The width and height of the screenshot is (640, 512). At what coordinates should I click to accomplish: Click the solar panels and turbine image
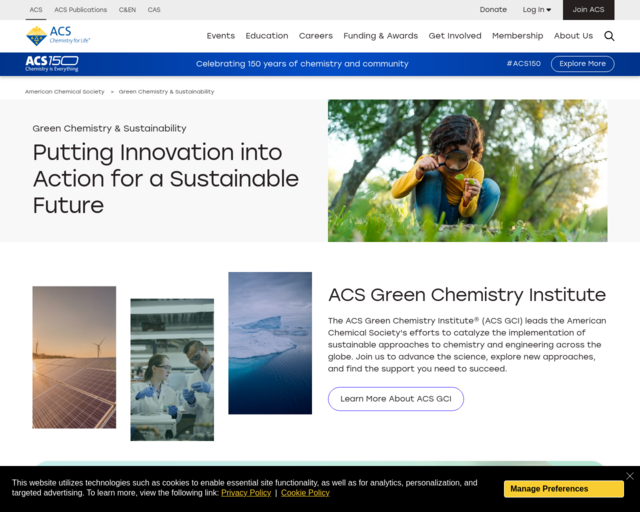74,357
